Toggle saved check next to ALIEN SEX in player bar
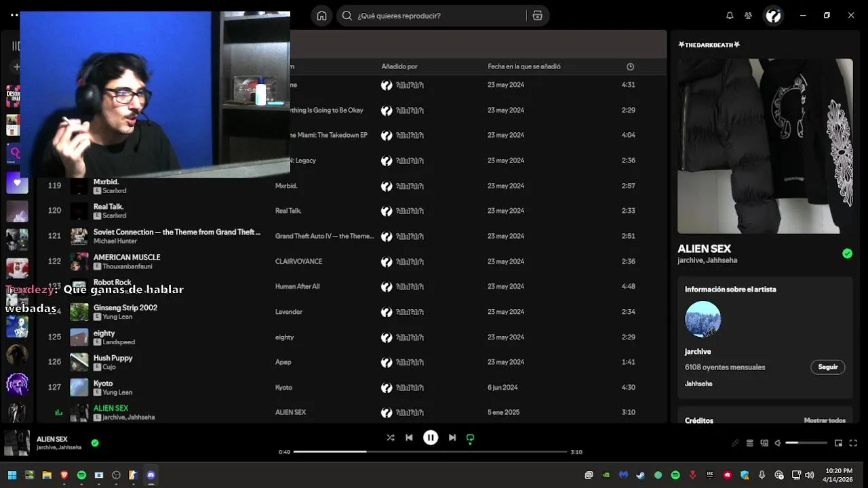Image resolution: width=868 pixels, height=488 pixels. pos(95,443)
